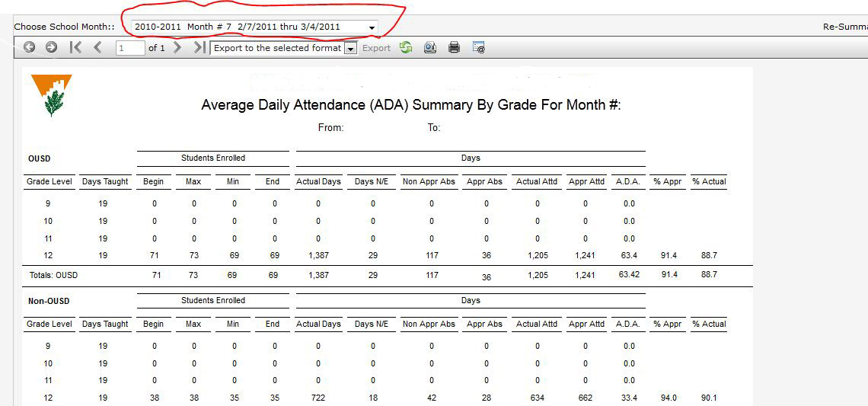Click the orange school logo image
Image resolution: width=868 pixels, height=406 pixels.
(x=52, y=95)
